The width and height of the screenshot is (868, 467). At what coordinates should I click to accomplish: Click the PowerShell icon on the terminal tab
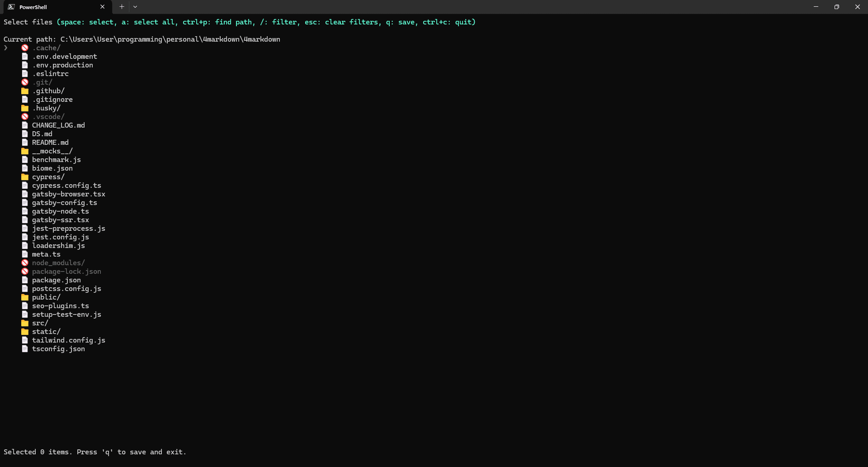11,7
